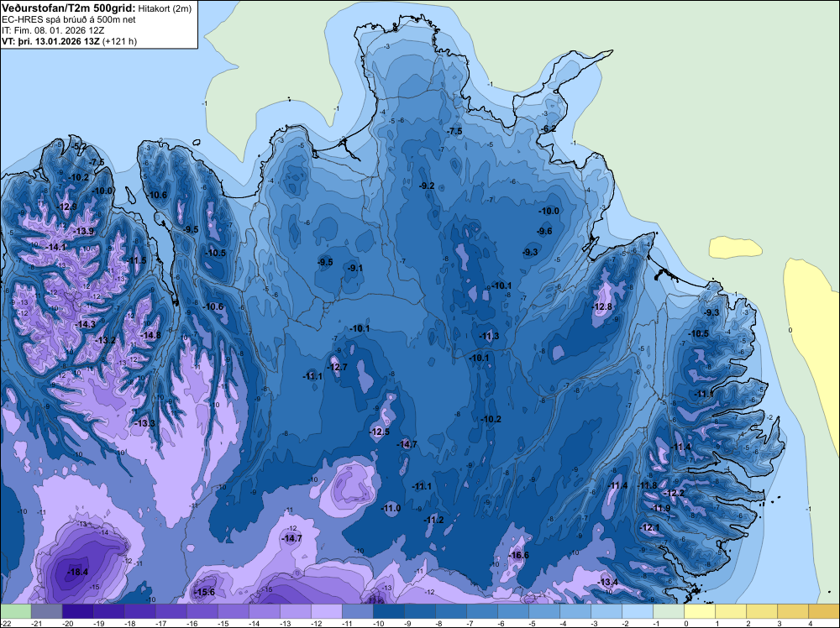The height and width of the screenshot is (628, 840).
Task: Click the valid time 'VT: þri. 13.01.2026 13Z'
Action: click(x=50, y=41)
